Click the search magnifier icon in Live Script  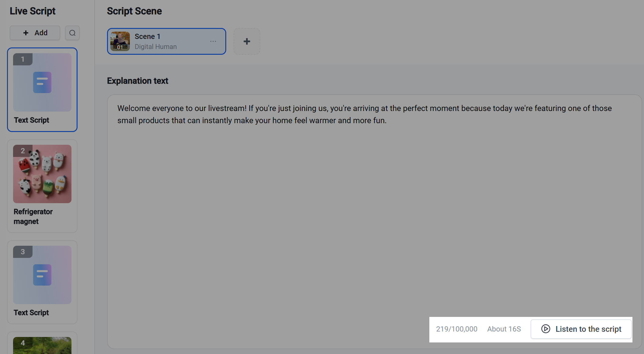pos(72,33)
